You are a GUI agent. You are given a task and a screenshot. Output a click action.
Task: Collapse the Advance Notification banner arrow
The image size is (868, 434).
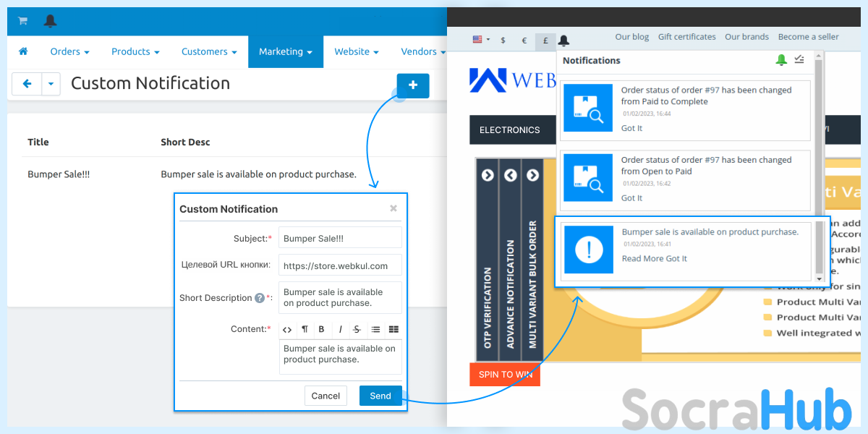click(511, 175)
